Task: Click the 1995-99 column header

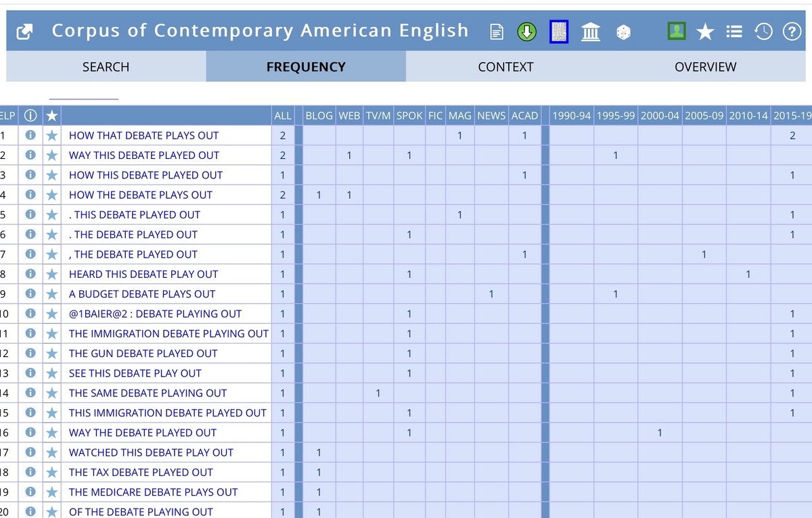Action: 616,116
